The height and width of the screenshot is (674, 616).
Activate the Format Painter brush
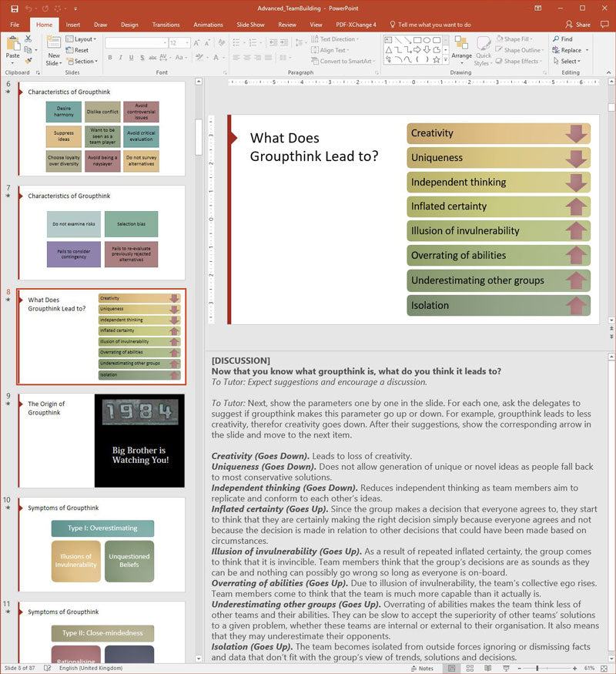[28, 61]
